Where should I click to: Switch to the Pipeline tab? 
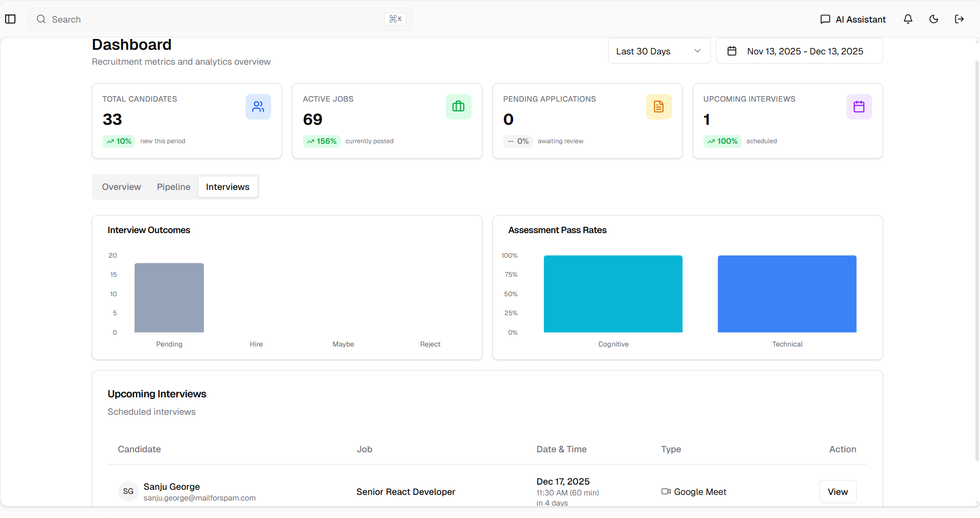click(174, 187)
